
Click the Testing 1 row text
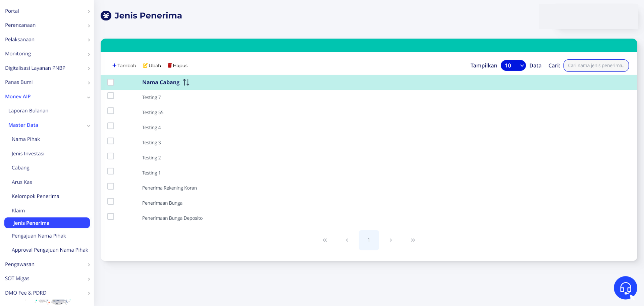point(151,173)
